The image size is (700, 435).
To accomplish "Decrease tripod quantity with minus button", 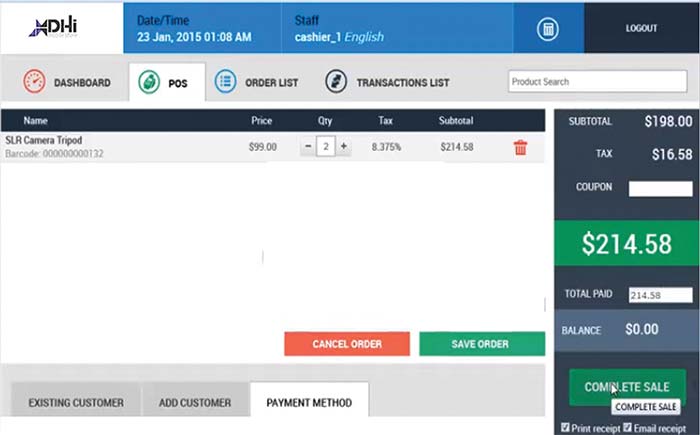I will point(308,146).
